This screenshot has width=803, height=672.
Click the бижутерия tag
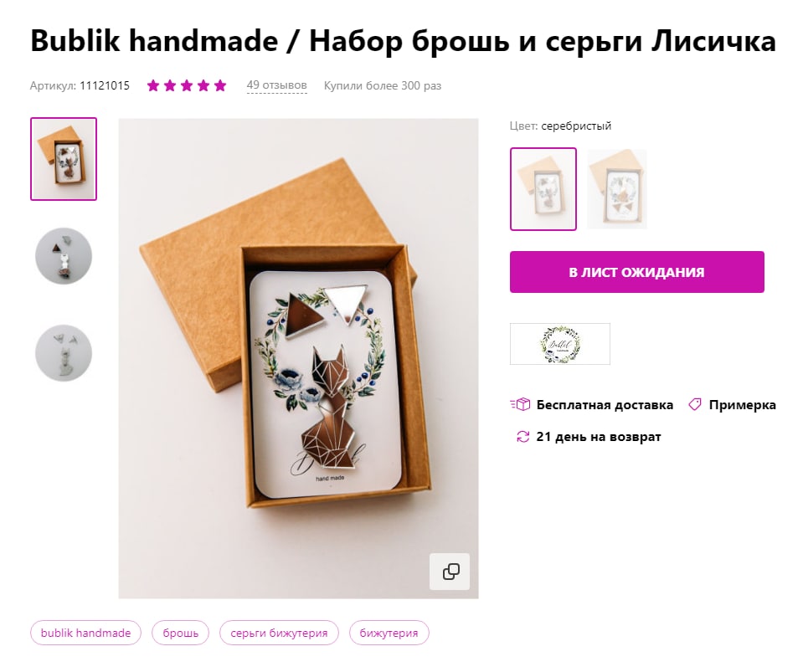tap(389, 633)
